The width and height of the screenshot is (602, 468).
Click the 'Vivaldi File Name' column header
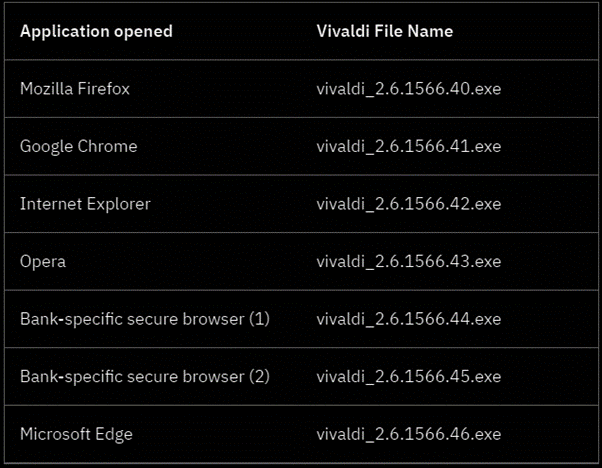(384, 31)
